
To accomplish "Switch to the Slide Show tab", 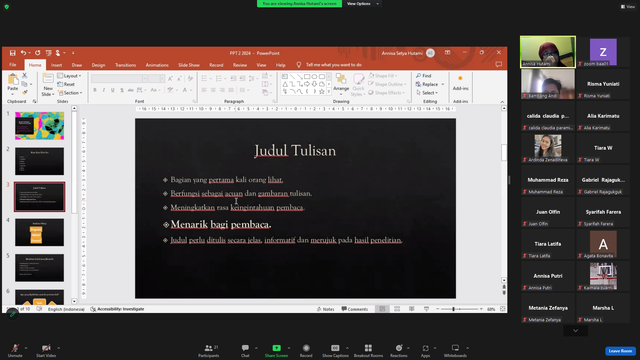I will point(189,65).
